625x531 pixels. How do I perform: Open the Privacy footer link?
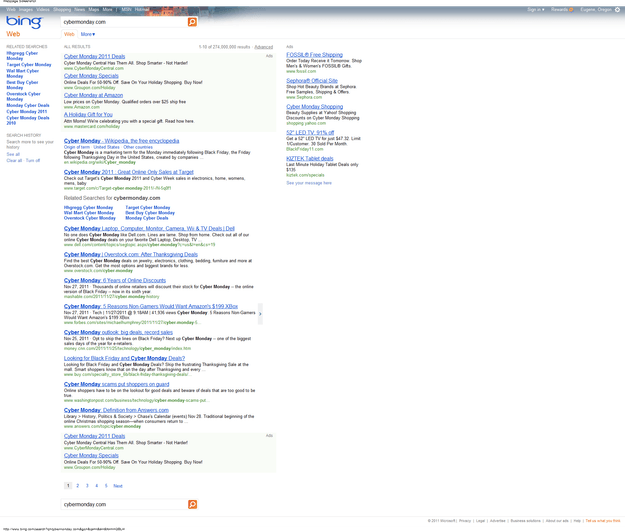pyautogui.click(x=465, y=521)
